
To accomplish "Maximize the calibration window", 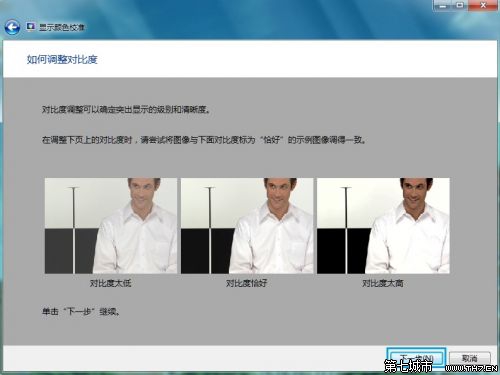I will point(460,6).
